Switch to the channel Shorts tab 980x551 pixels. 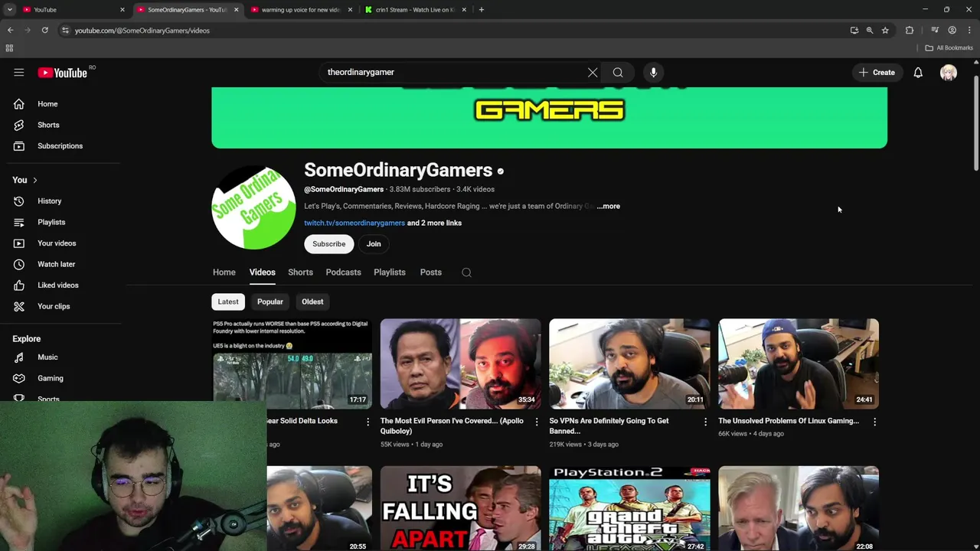(300, 272)
